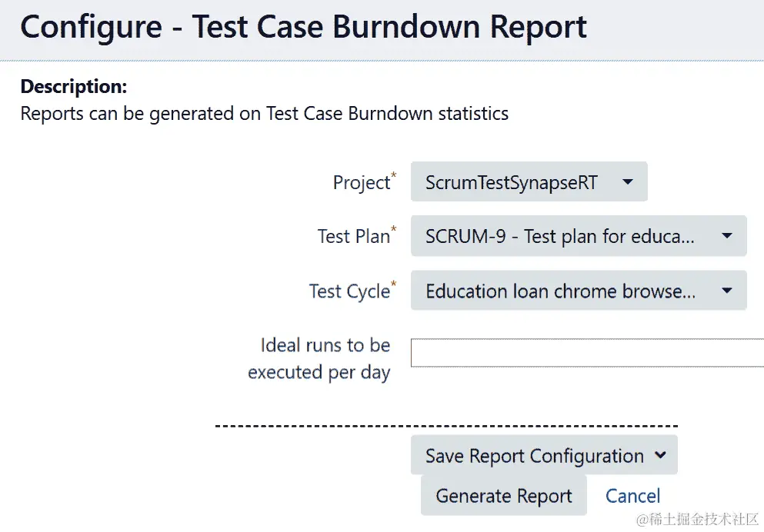Click the Save Report Configuration button
764x532 pixels.
click(535, 455)
